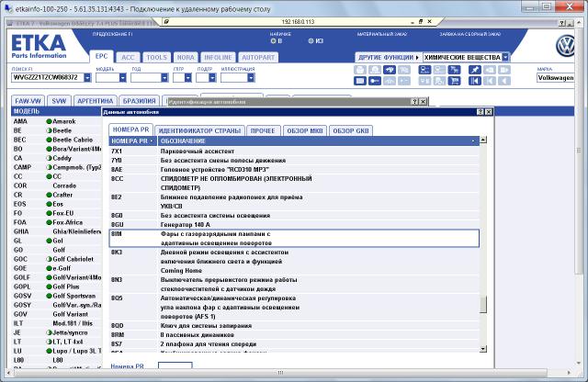Sort by the ОБОЗНАЧЕНИЕ column header
The height and width of the screenshot is (382, 588).
(318, 140)
